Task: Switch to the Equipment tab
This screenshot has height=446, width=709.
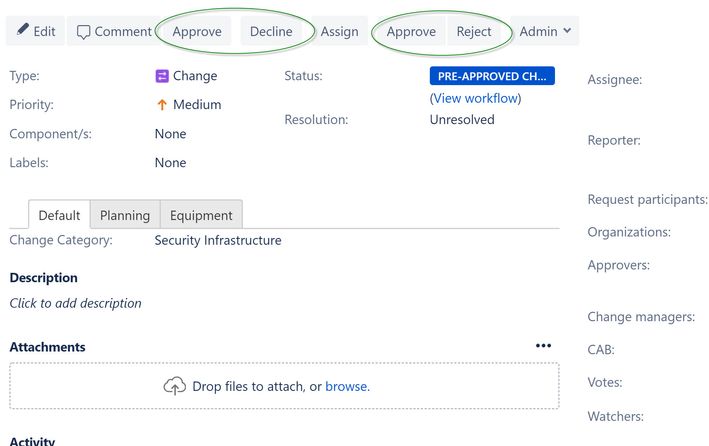Action: (x=201, y=215)
